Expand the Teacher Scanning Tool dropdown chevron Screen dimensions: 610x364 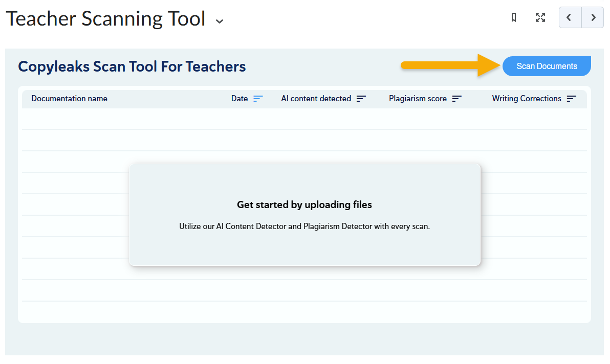(220, 21)
